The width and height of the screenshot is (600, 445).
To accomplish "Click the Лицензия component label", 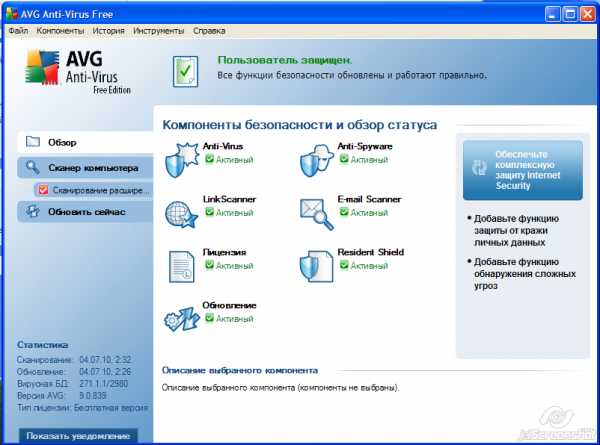I will pos(224,252).
